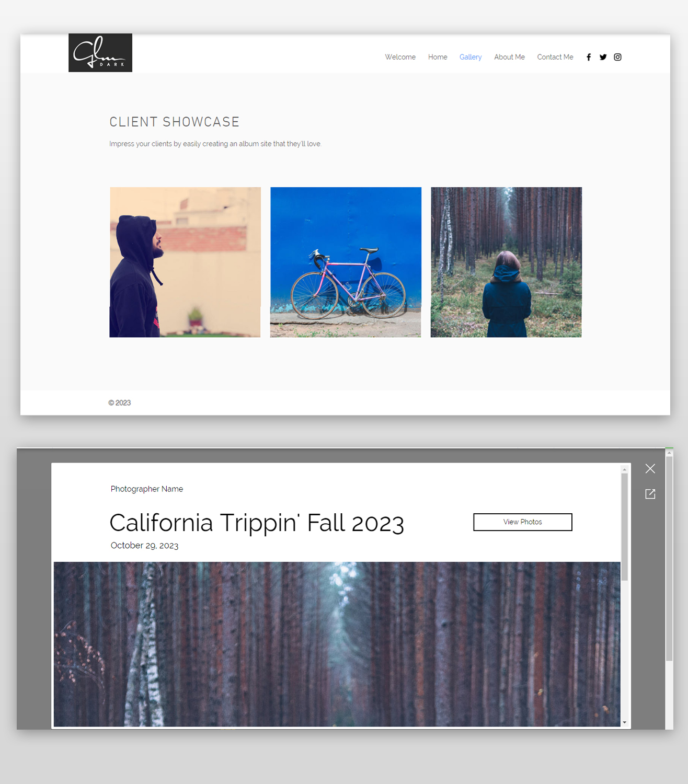Click the album scrollbar down arrow

(x=624, y=722)
